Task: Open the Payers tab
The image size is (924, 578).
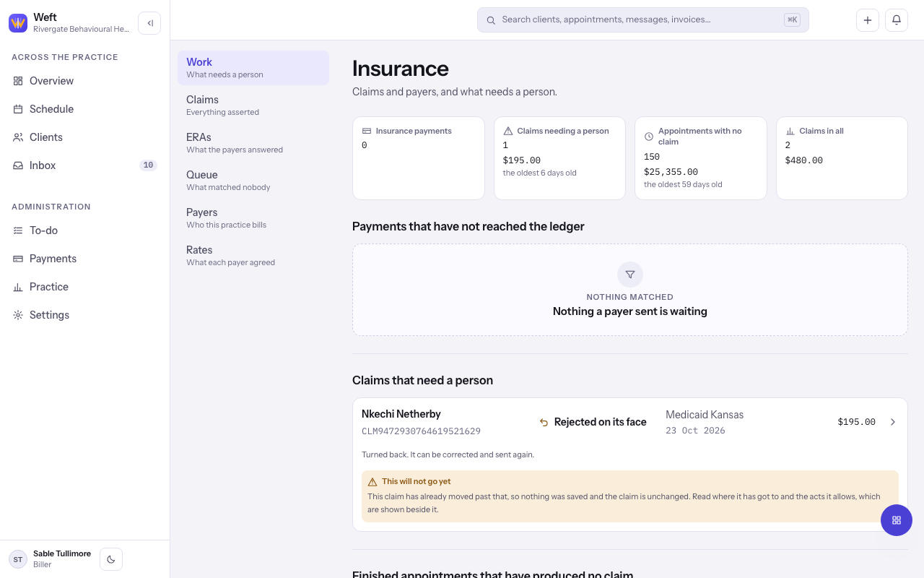Action: click(x=253, y=218)
